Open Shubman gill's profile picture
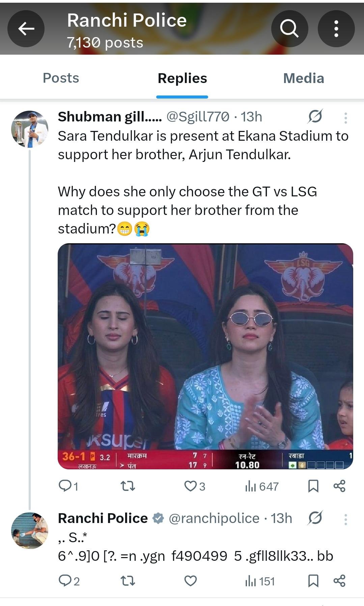This screenshot has height=606, width=364. (x=30, y=129)
